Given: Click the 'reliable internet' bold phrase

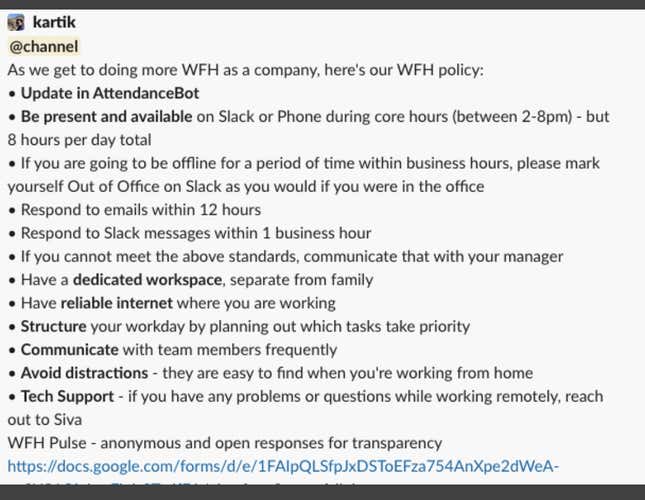Looking at the screenshot, I should pos(116,303).
